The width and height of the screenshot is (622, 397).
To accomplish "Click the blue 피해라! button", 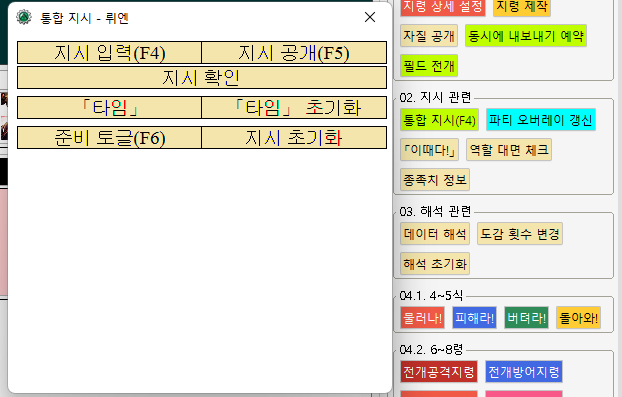I will [x=474, y=317].
